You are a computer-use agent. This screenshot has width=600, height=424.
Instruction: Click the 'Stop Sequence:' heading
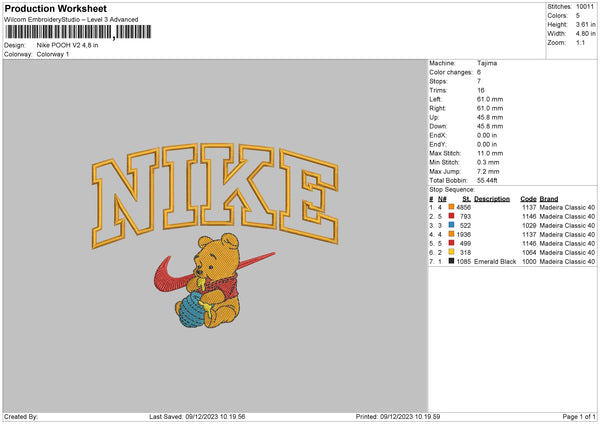452,189
